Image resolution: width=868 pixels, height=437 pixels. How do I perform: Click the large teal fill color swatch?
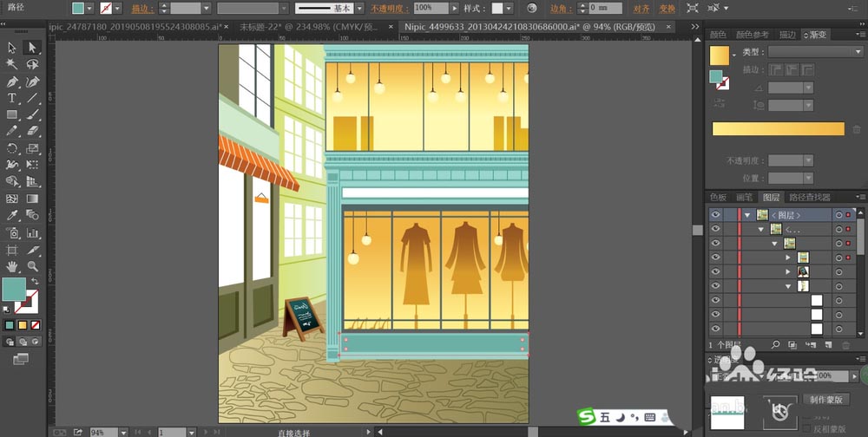[13, 288]
